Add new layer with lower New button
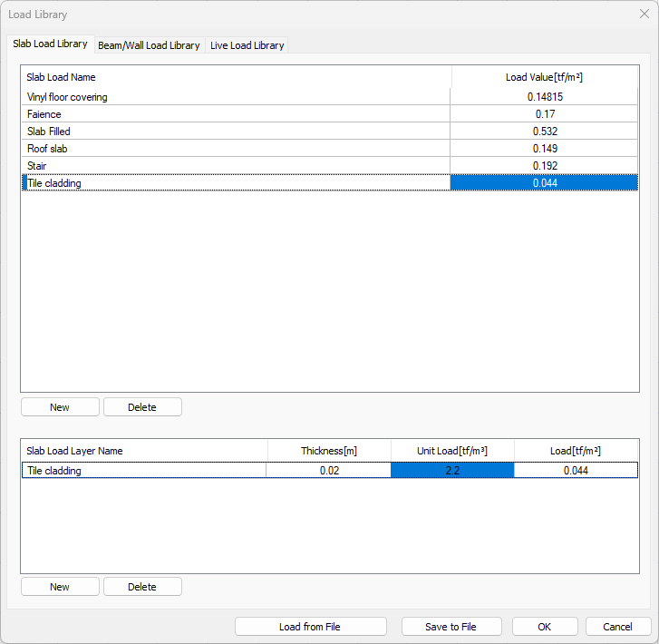Viewport: 659px width, 644px height. [x=60, y=587]
